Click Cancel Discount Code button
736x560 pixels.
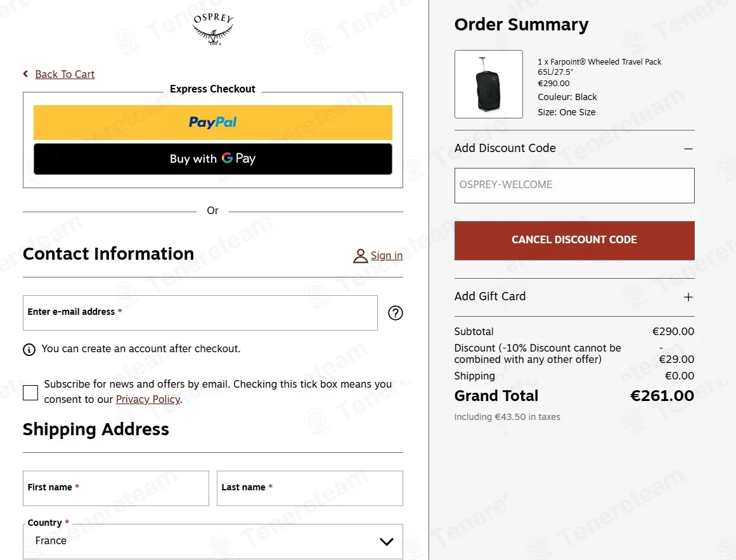[574, 240]
